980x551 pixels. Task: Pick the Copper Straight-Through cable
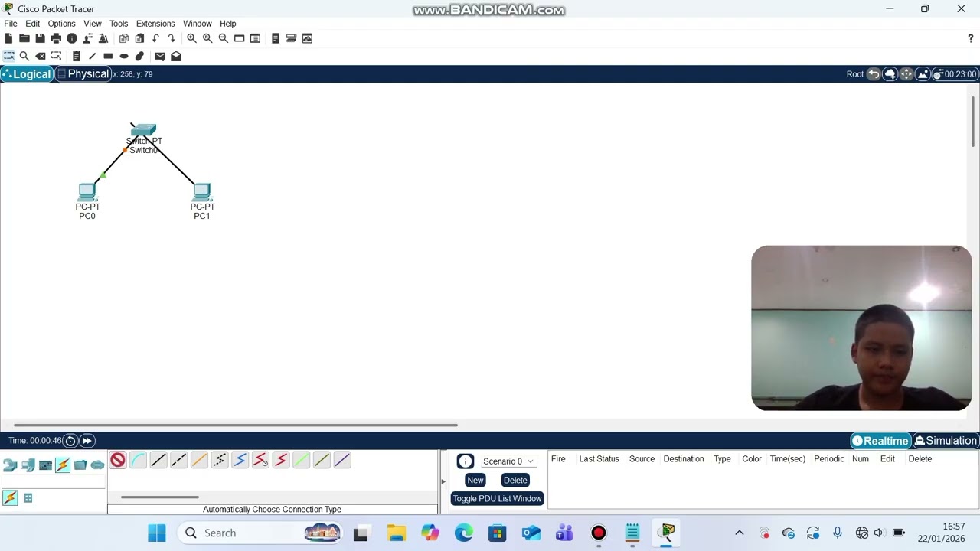pos(158,460)
